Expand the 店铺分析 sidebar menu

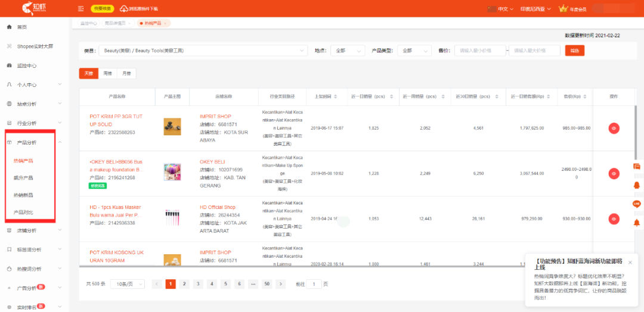pos(60,230)
